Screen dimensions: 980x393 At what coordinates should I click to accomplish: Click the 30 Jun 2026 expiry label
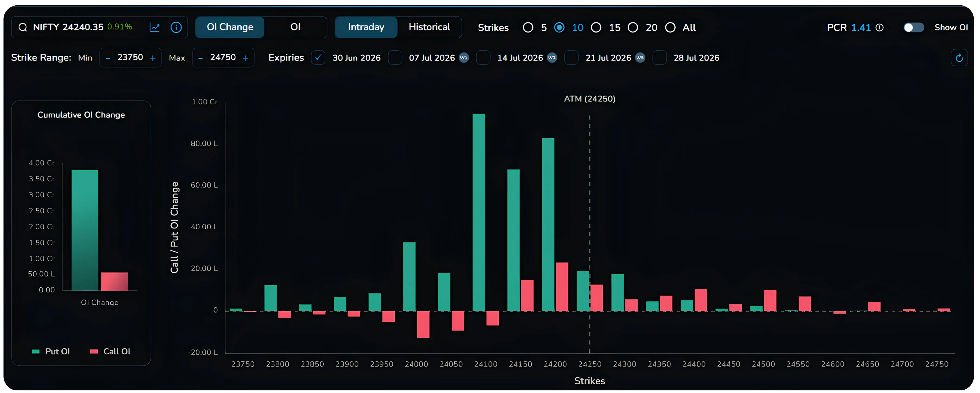[x=357, y=58]
